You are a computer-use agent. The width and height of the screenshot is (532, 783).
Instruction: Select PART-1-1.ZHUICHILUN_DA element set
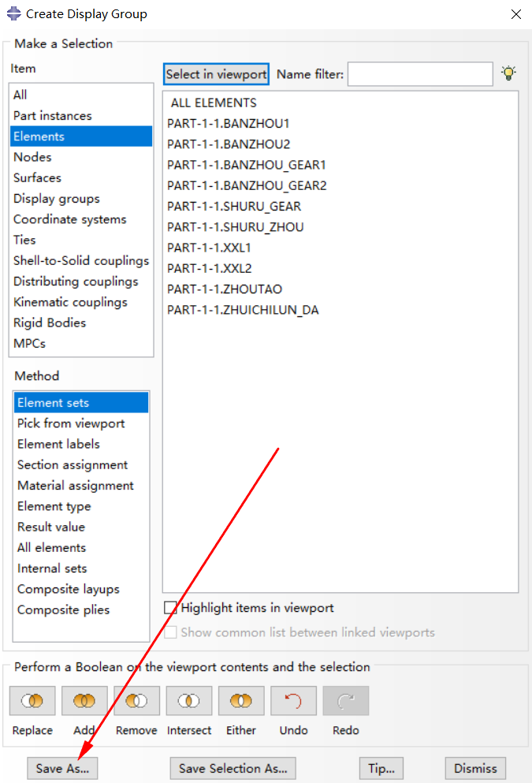tap(243, 310)
